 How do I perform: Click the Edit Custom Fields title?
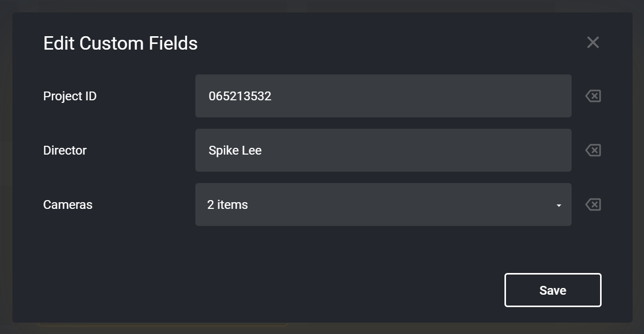tap(120, 43)
